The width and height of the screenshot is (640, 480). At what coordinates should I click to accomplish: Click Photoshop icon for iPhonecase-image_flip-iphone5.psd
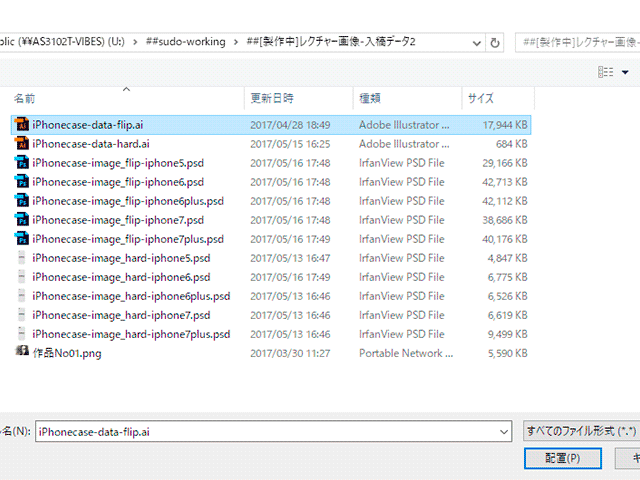pyautogui.click(x=22, y=163)
